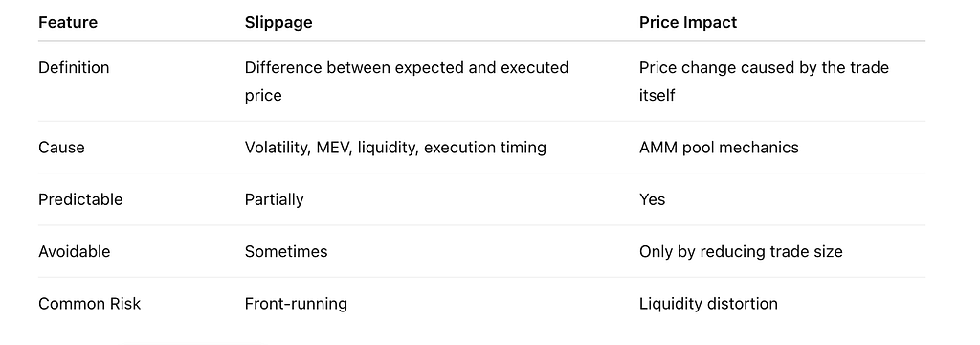Click the 'Liquidity distortion' cell

coord(708,304)
